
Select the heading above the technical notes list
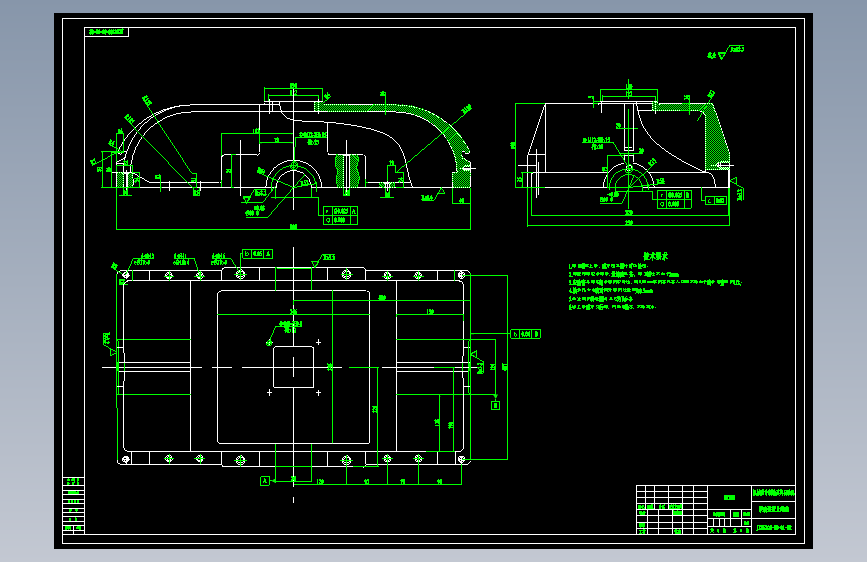[655, 256]
